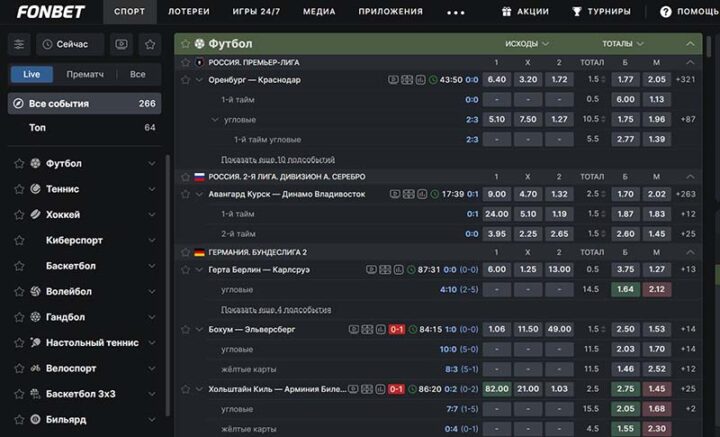This screenshot has width=720, height=437.
Task: Open favorites star icon in sidebar toolbar
Action: (150, 44)
